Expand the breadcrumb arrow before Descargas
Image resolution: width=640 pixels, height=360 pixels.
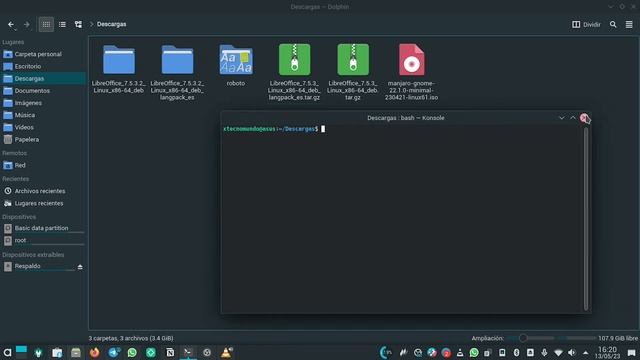91,24
